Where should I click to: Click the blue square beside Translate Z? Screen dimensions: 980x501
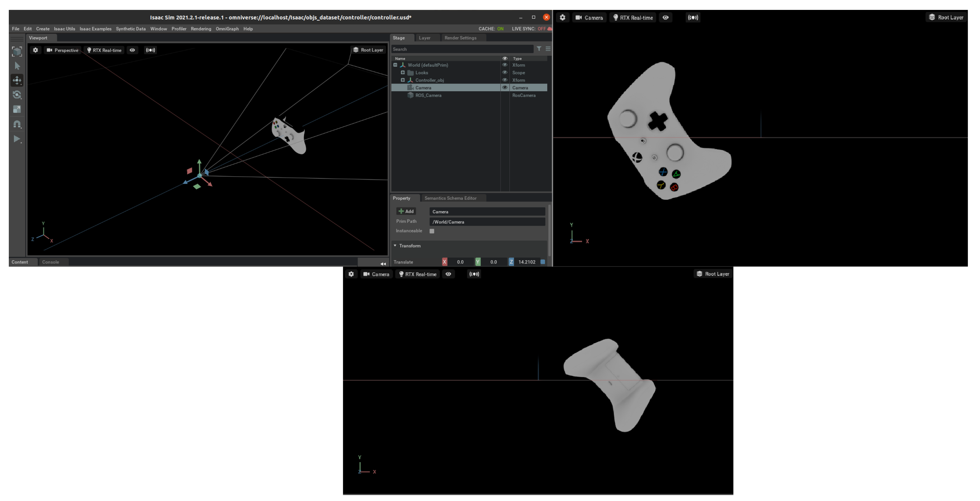coord(543,262)
